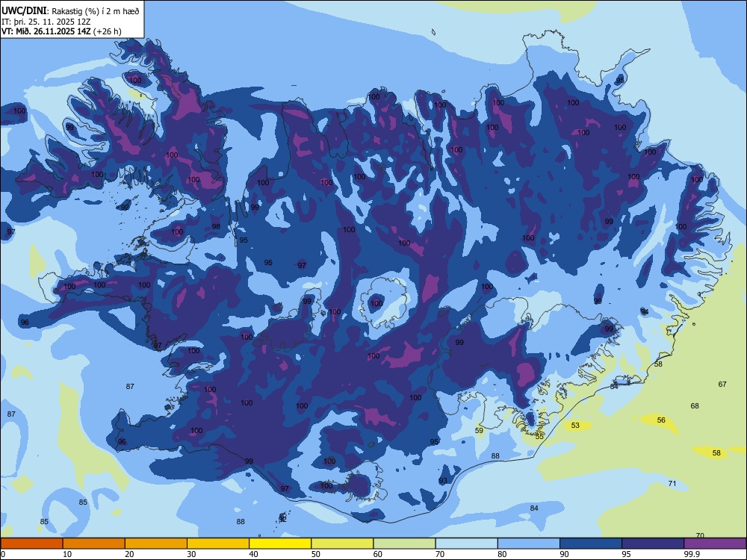Image resolution: width=747 pixels, height=560 pixels.
Task: Select the dark indigo 95–99.9 legend segment
Action: (653, 544)
